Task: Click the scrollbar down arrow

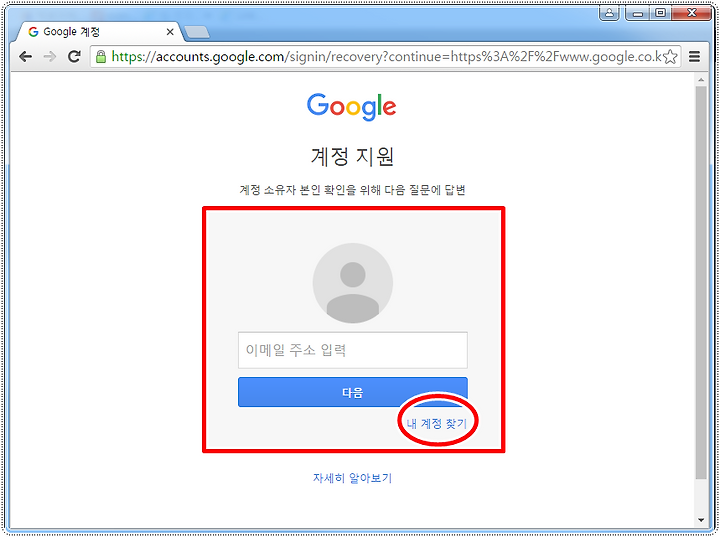Action: click(701, 520)
